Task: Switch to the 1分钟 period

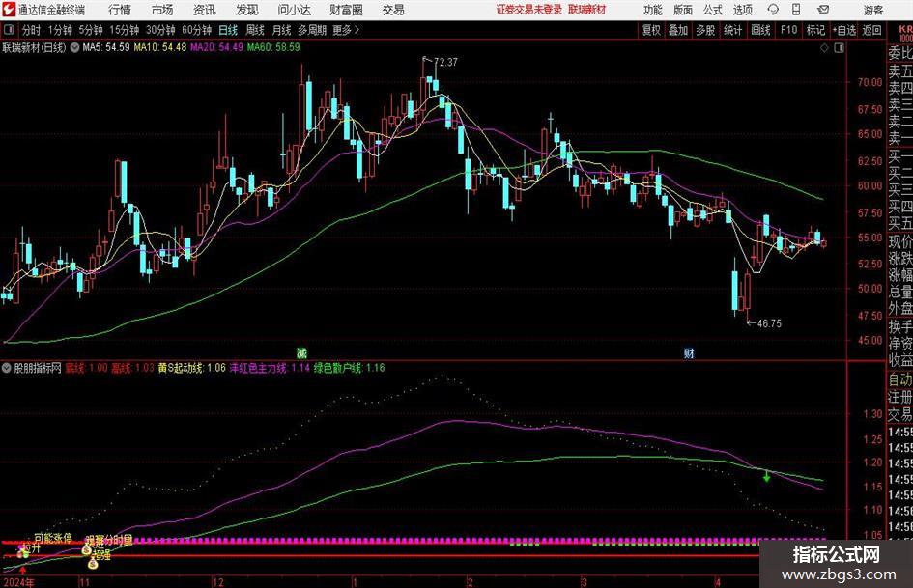Action: 60,30
